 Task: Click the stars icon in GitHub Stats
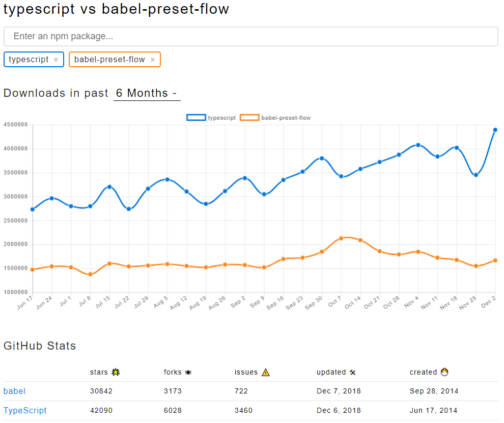pos(116,372)
